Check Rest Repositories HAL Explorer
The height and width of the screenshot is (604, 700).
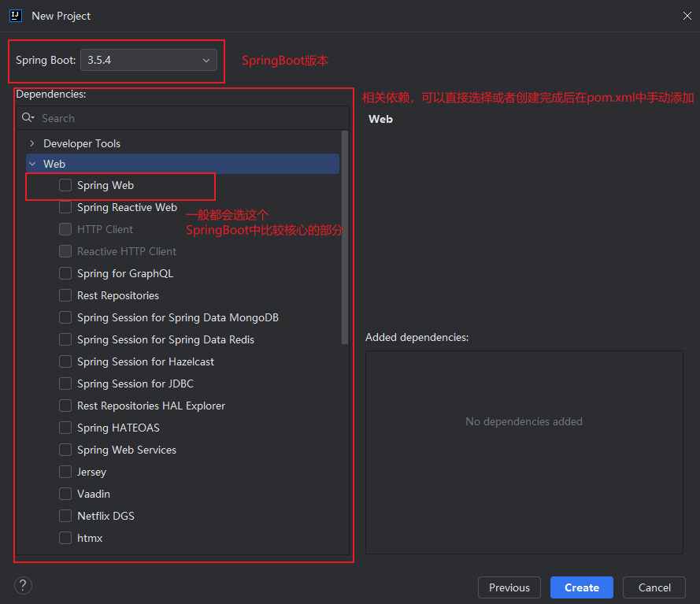click(x=65, y=406)
